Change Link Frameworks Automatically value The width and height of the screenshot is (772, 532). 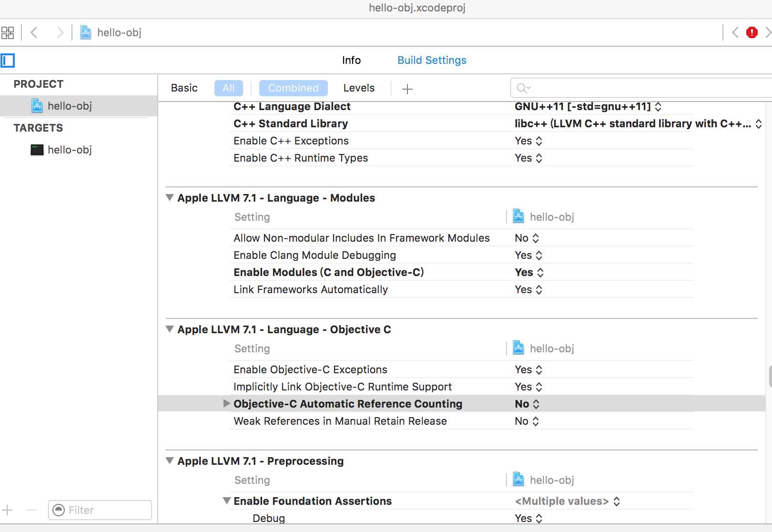pyautogui.click(x=528, y=289)
